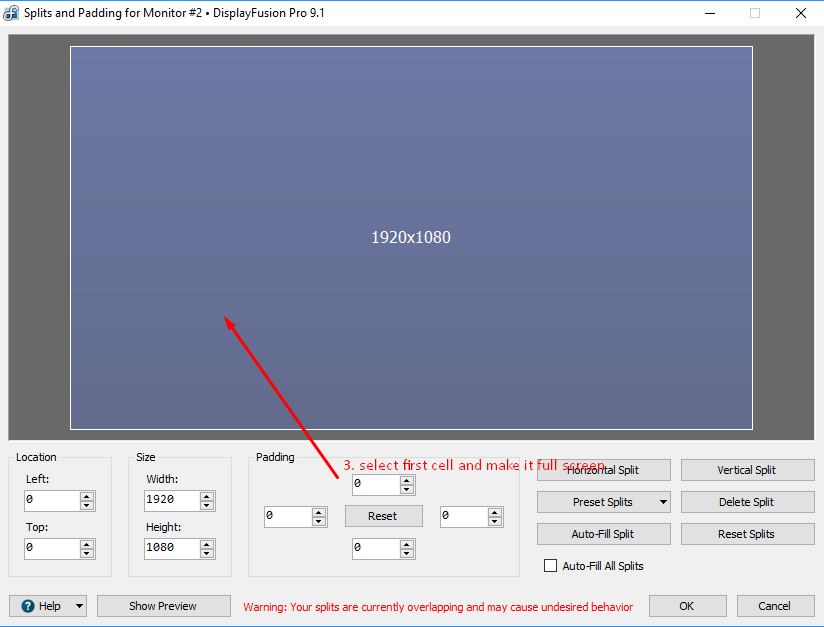Increase the Width size value
The height and width of the screenshot is (627, 824).
[x=207, y=496]
